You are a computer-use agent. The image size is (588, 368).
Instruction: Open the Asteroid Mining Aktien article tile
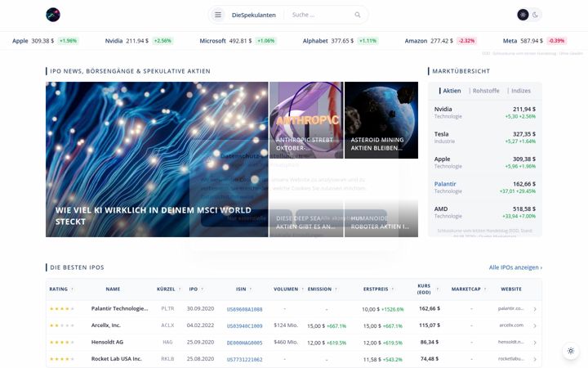(381, 120)
